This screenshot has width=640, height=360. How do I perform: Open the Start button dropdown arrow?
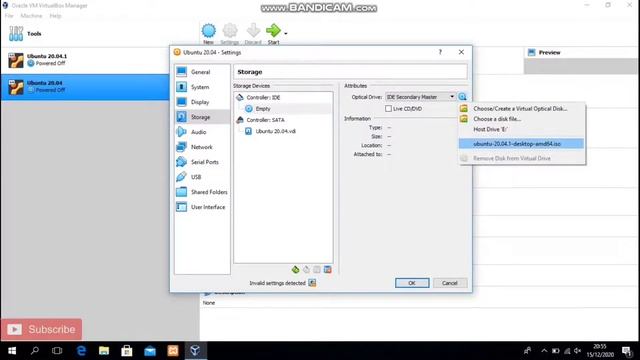tap(286, 33)
